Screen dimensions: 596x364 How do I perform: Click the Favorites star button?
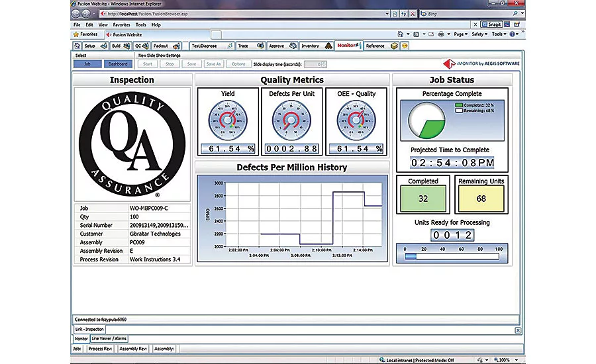point(86,34)
